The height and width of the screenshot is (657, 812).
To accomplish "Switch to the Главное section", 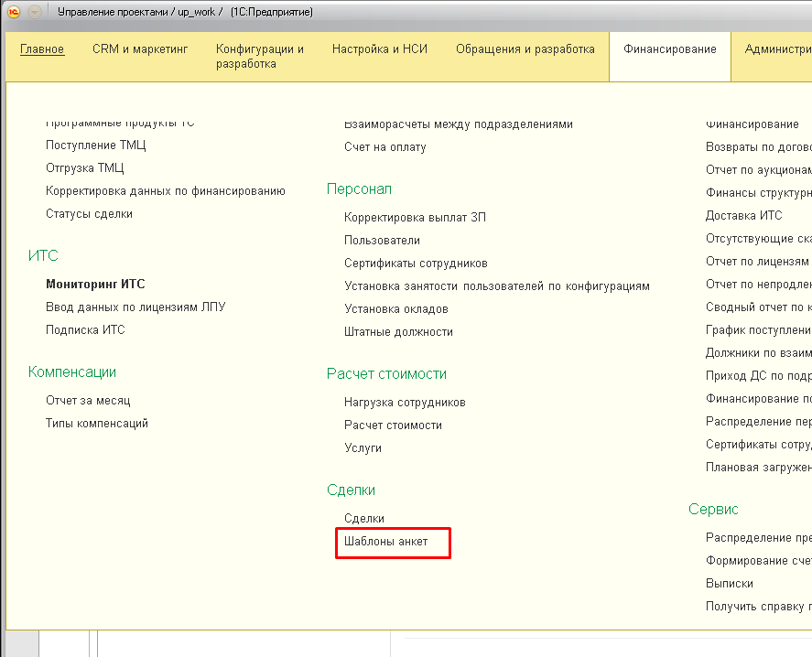I will [42, 49].
